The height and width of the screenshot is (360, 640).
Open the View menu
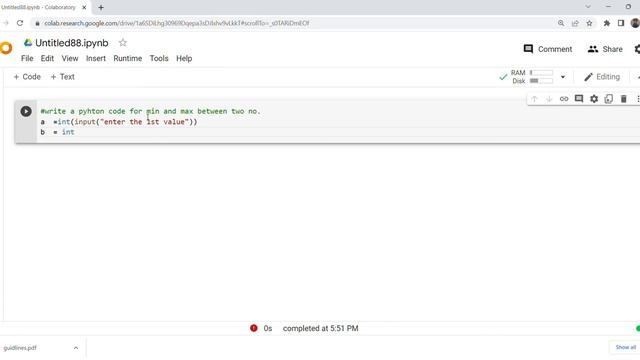tap(70, 58)
